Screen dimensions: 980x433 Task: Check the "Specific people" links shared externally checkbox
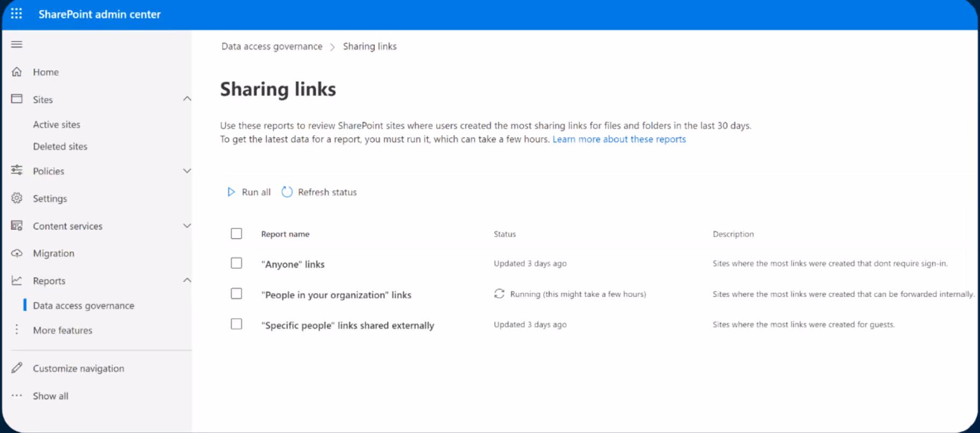tap(236, 324)
